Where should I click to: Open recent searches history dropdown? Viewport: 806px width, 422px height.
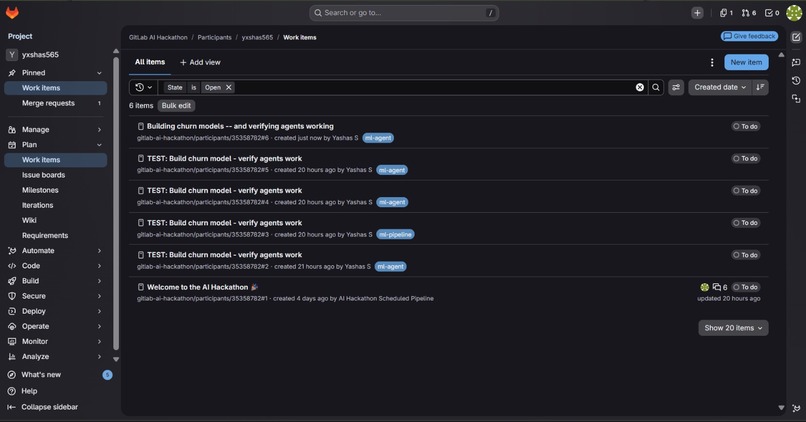pos(144,87)
